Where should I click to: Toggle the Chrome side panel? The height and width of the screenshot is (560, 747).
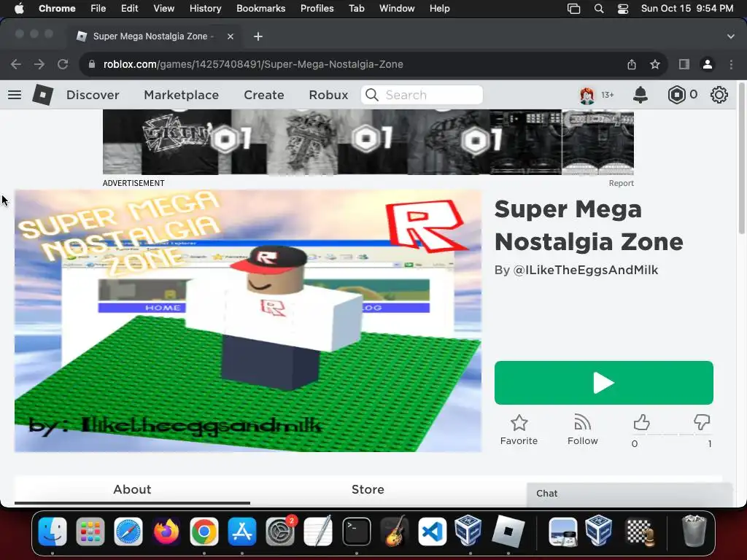tap(684, 64)
